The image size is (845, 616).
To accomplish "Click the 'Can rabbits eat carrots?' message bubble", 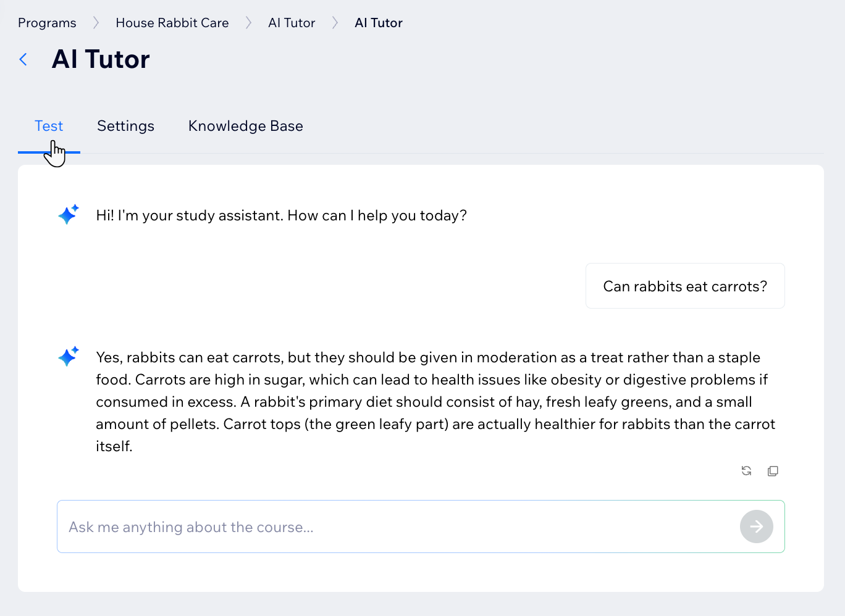I will point(684,286).
